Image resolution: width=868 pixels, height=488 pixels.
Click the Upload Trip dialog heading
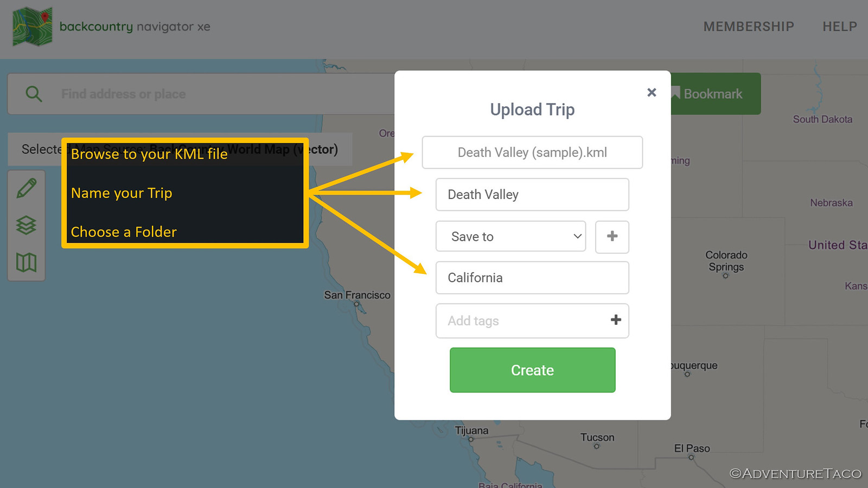click(532, 110)
